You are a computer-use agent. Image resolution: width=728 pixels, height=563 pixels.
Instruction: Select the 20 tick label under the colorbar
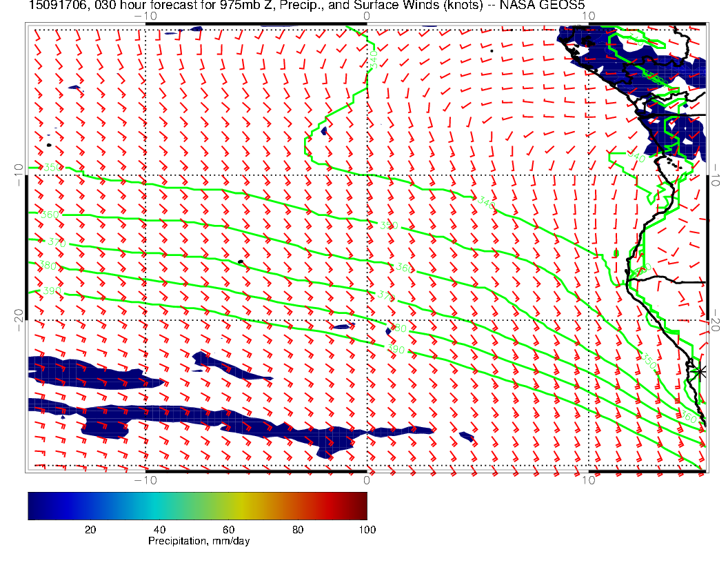pyautogui.click(x=90, y=529)
